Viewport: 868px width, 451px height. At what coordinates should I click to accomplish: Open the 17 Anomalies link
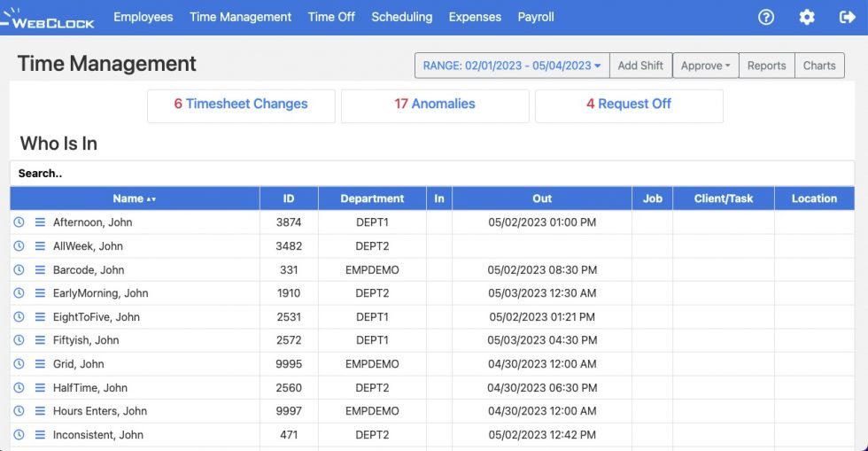coord(435,105)
